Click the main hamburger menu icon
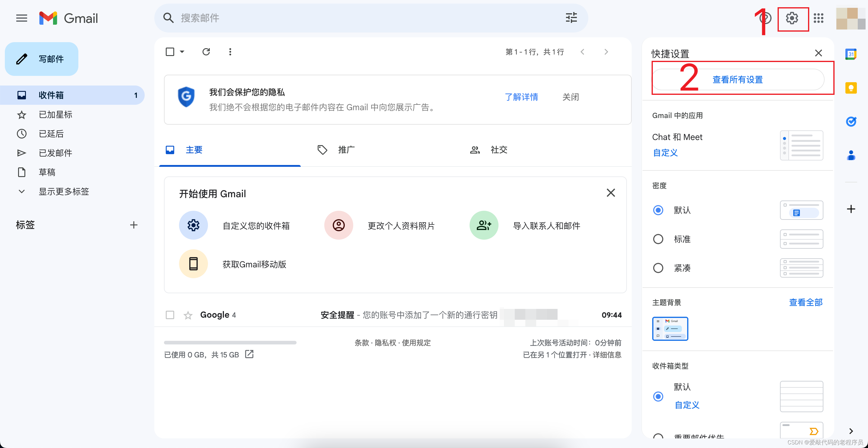This screenshot has width=868, height=448. click(x=22, y=18)
